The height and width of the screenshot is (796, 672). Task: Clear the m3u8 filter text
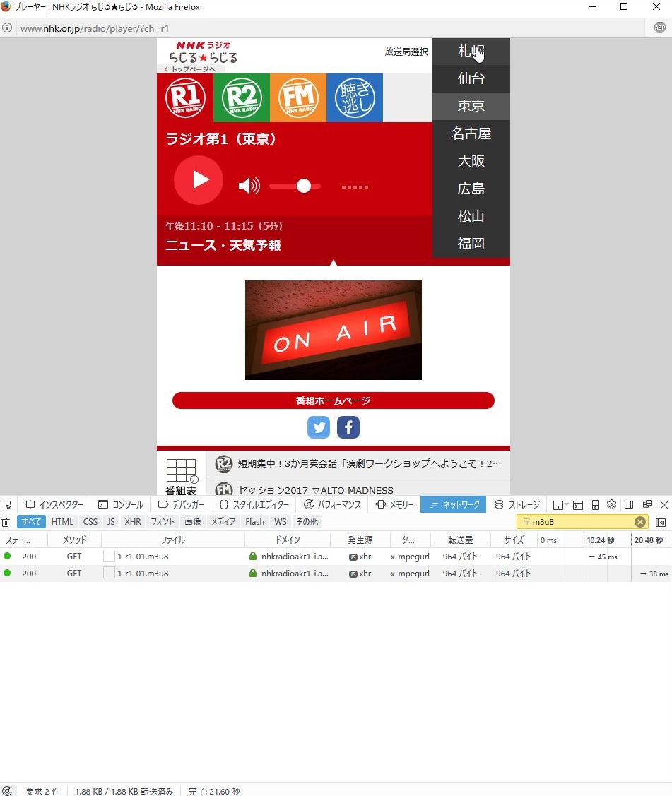point(640,522)
